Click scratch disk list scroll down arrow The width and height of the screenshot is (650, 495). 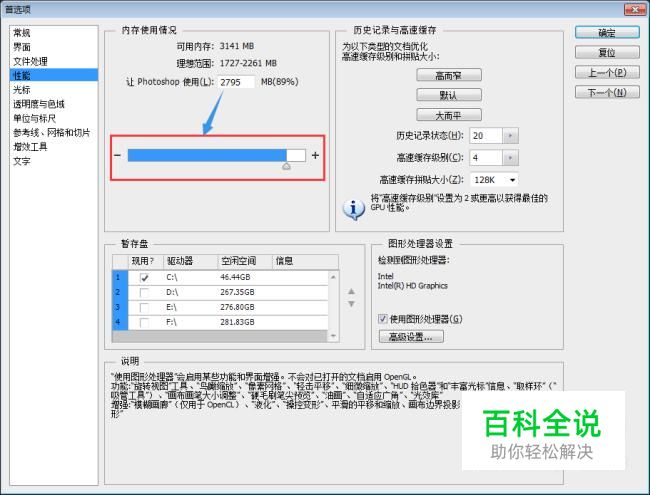pos(333,336)
